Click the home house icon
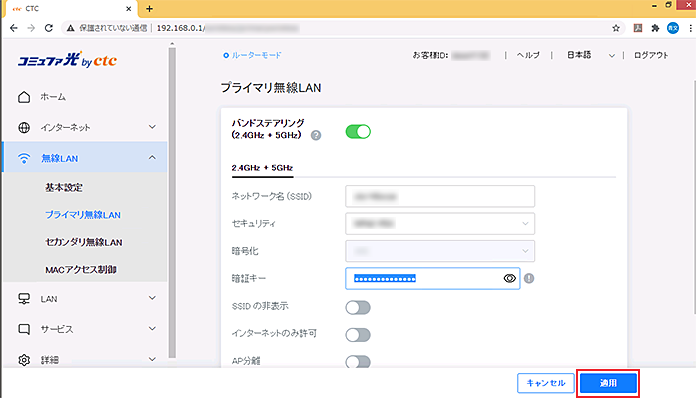This screenshot has height=398, width=696. click(24, 97)
